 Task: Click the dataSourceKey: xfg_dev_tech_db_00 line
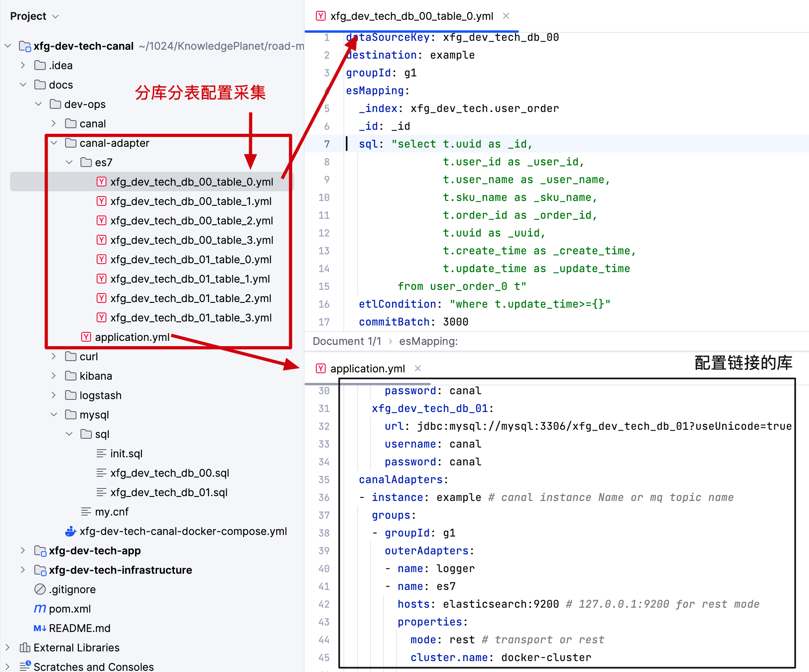point(452,37)
